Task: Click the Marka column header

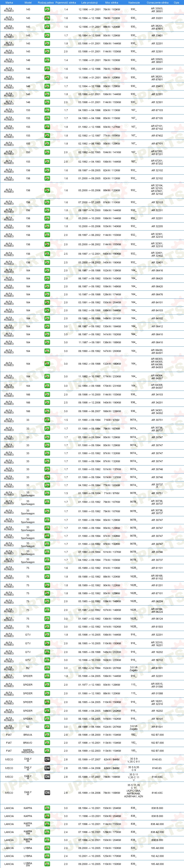Action: (x=9, y=2)
